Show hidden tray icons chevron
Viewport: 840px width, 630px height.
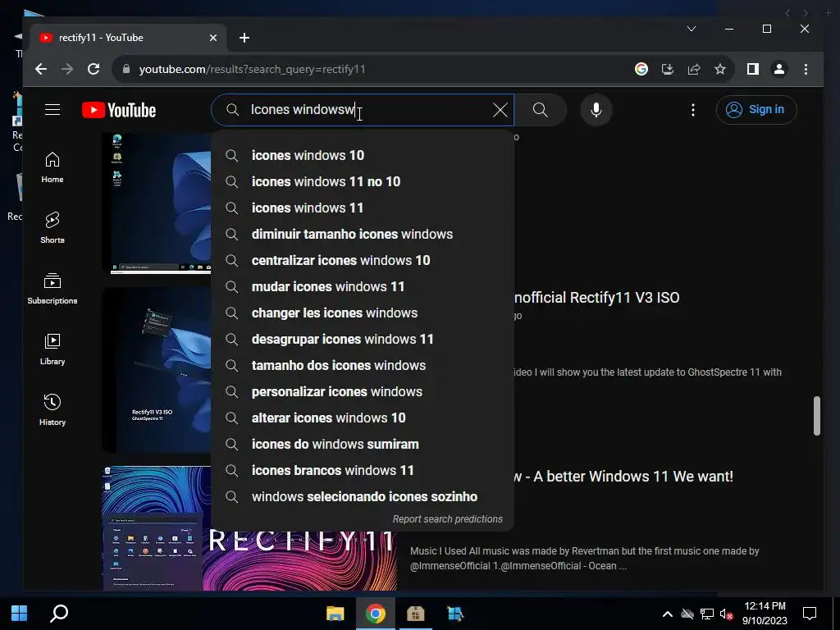click(668, 614)
